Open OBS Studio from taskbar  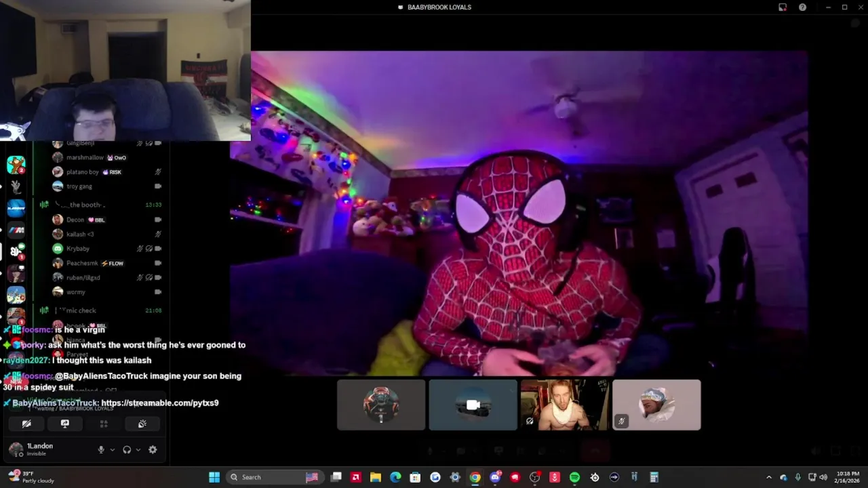pos(535,477)
